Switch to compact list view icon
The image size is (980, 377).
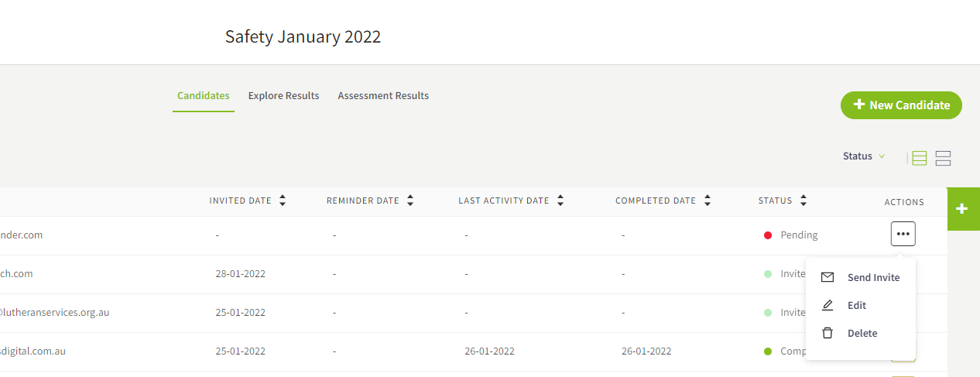pos(920,159)
